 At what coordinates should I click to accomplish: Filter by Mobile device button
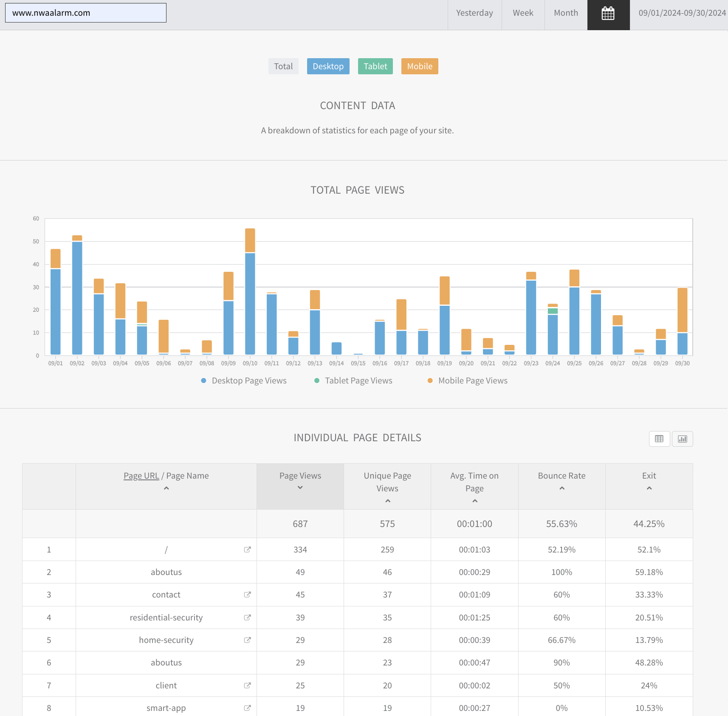tap(420, 66)
